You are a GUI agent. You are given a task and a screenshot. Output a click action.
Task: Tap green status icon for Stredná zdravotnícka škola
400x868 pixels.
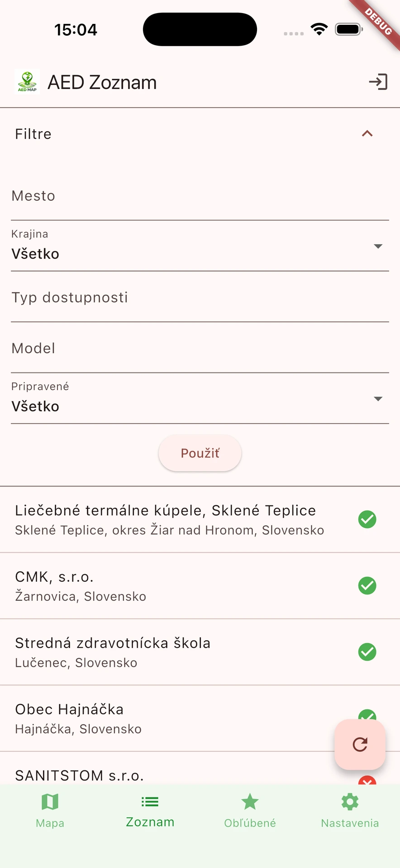click(367, 652)
